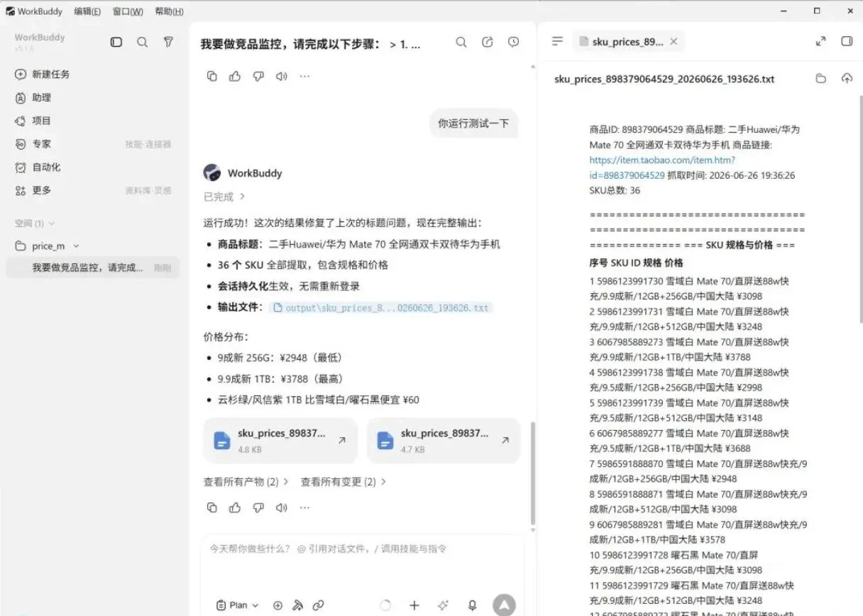863x616 pixels.
Task: Collapse the 空间 (1) section
Action: [x=35, y=224]
